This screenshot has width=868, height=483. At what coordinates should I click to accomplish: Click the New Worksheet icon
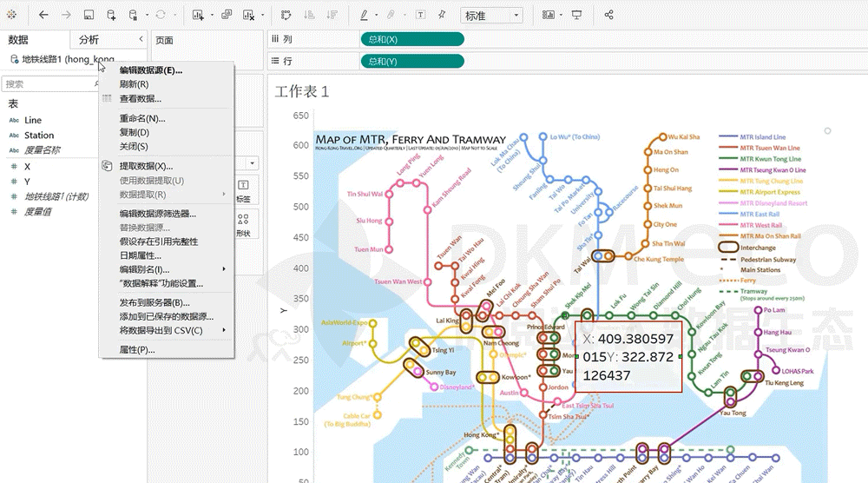point(198,15)
